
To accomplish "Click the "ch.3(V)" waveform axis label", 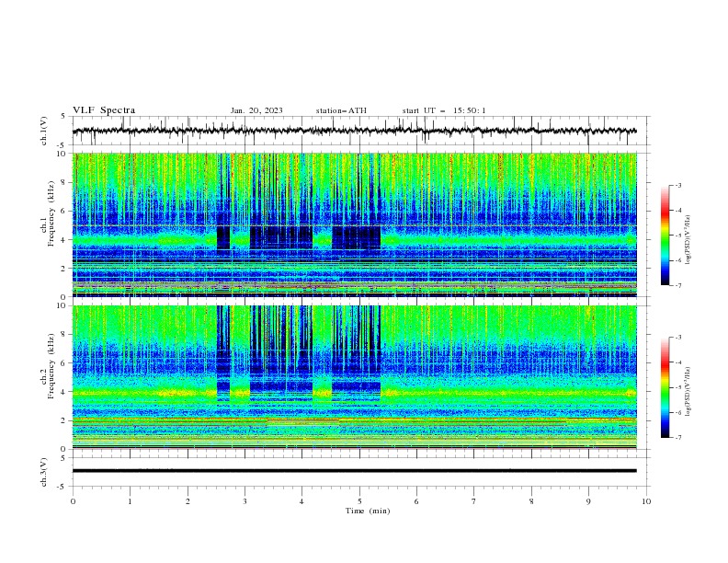I will 44,472.
